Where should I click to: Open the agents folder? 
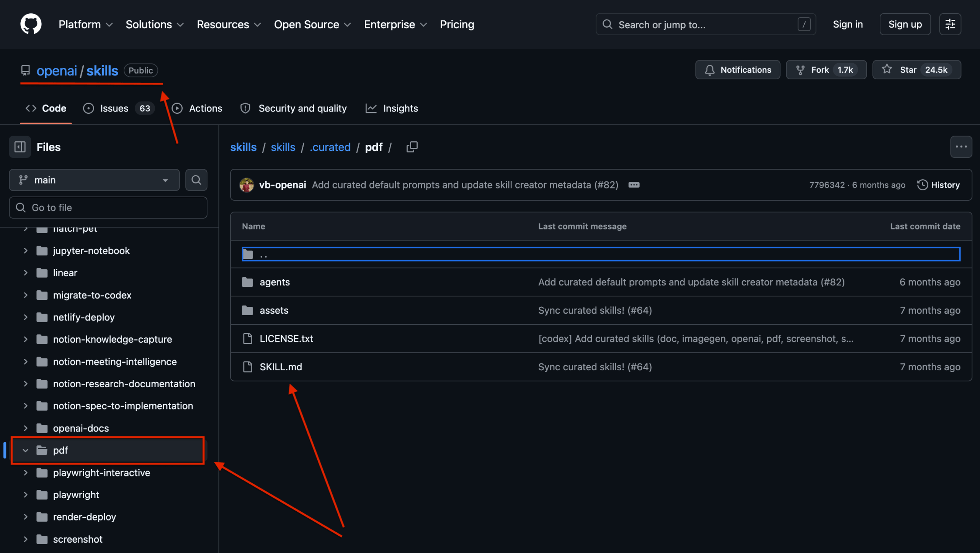click(274, 282)
